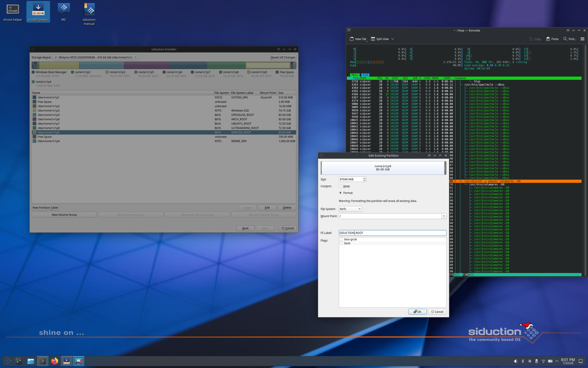Open the siduction manual desktop icon

pos(89,14)
